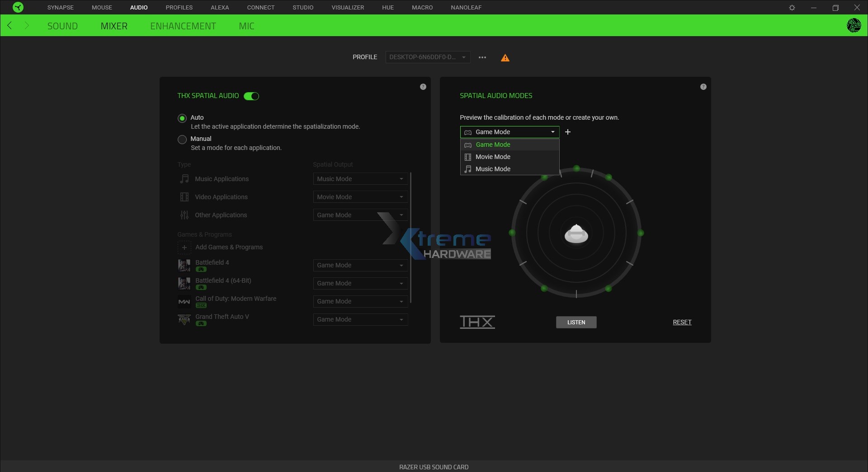Click the user profile avatar
868x472 pixels.
[x=854, y=25]
